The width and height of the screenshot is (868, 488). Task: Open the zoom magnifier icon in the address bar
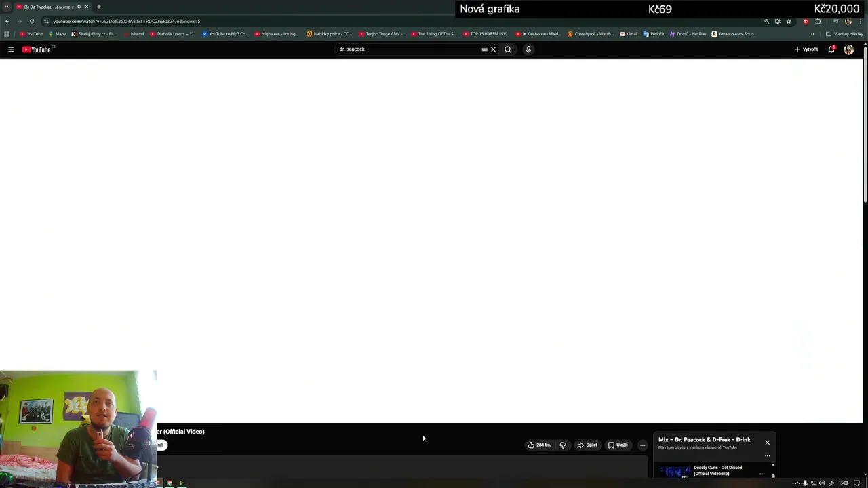pos(767,22)
